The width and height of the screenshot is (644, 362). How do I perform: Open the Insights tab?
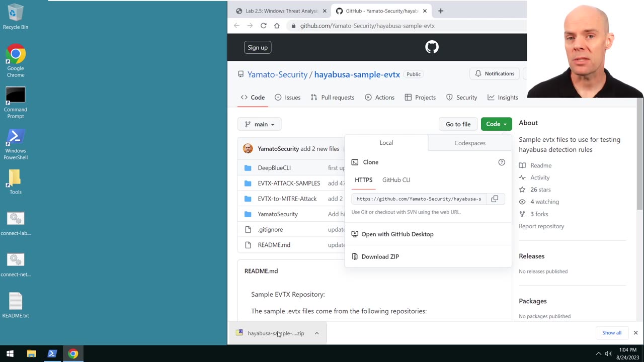503,98
